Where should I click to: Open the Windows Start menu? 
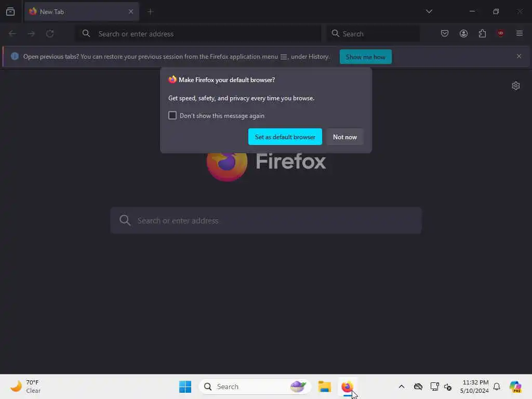[185, 387]
